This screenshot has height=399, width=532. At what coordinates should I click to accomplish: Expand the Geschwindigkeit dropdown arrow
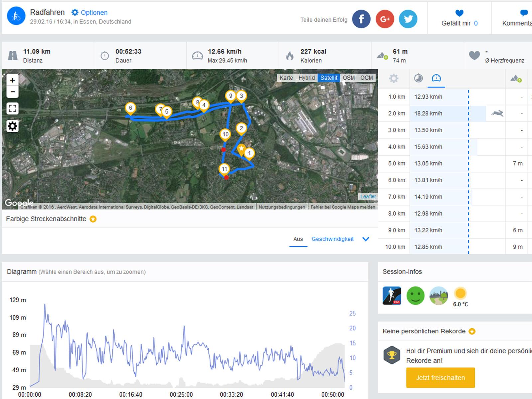[366, 239]
